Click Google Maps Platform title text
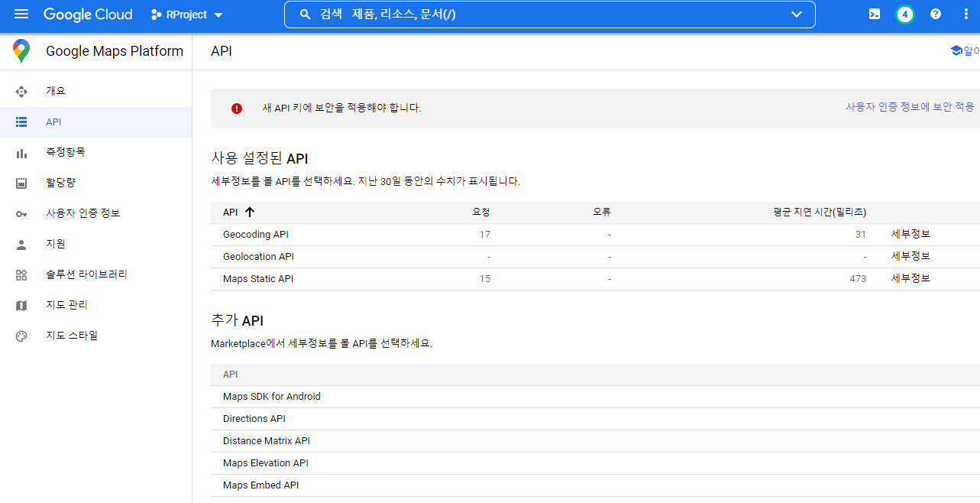Image resolution: width=980 pixels, height=503 pixels. 115,51
